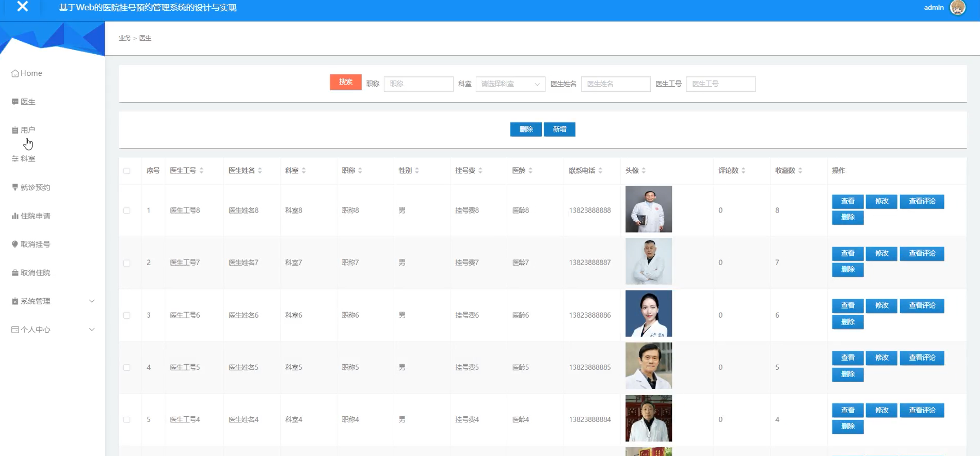Screen dimensions: 980x456
Task: Focus the 医生姓名 search input
Action: [616, 84]
